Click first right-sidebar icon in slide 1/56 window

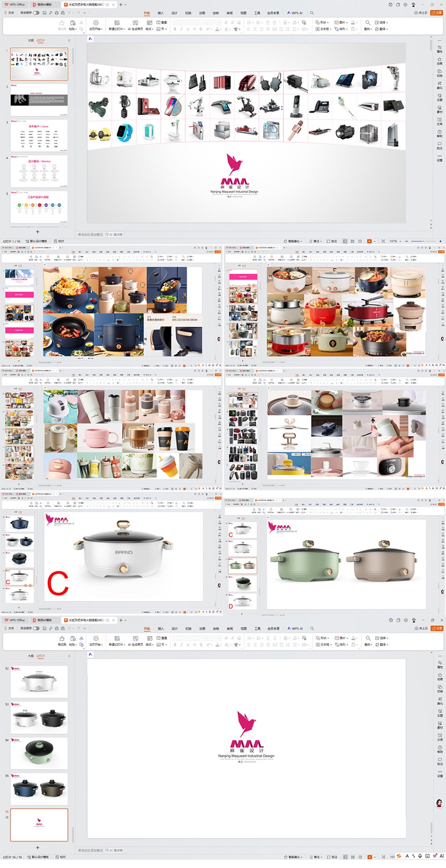point(439,48)
